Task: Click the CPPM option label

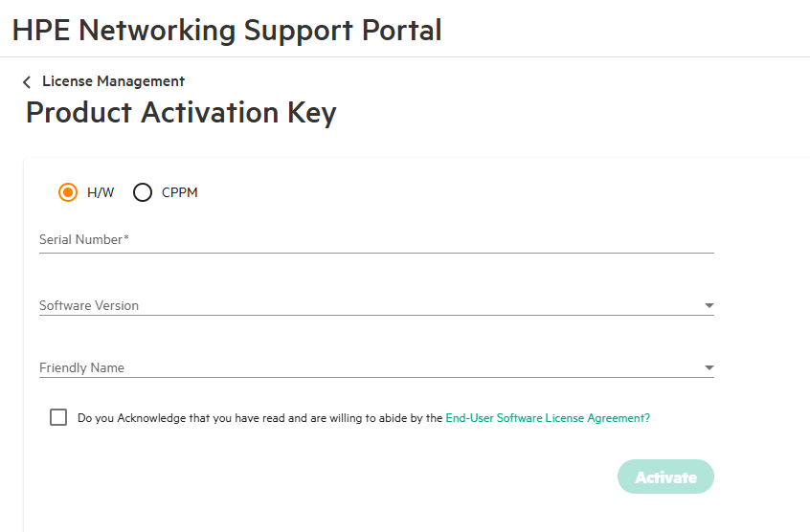Action: tap(180, 192)
